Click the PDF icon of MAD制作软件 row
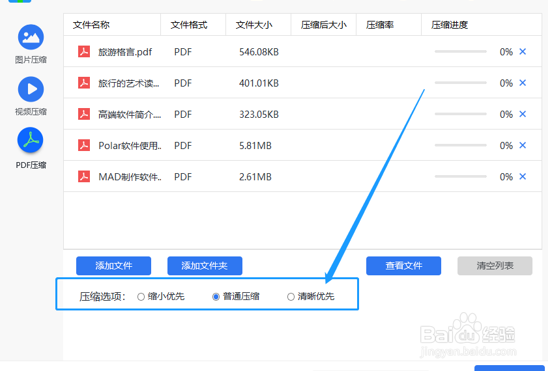Viewport: 548px width, 371px height. 84,176
